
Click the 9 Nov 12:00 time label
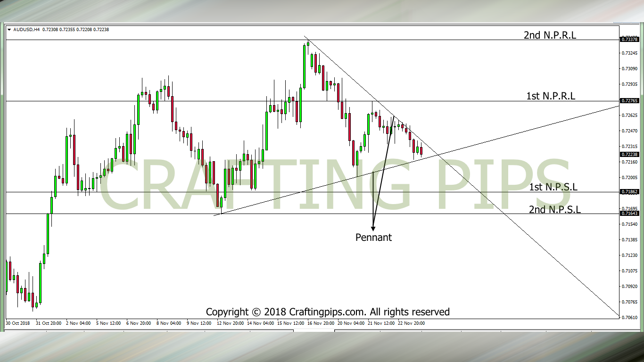(x=199, y=323)
